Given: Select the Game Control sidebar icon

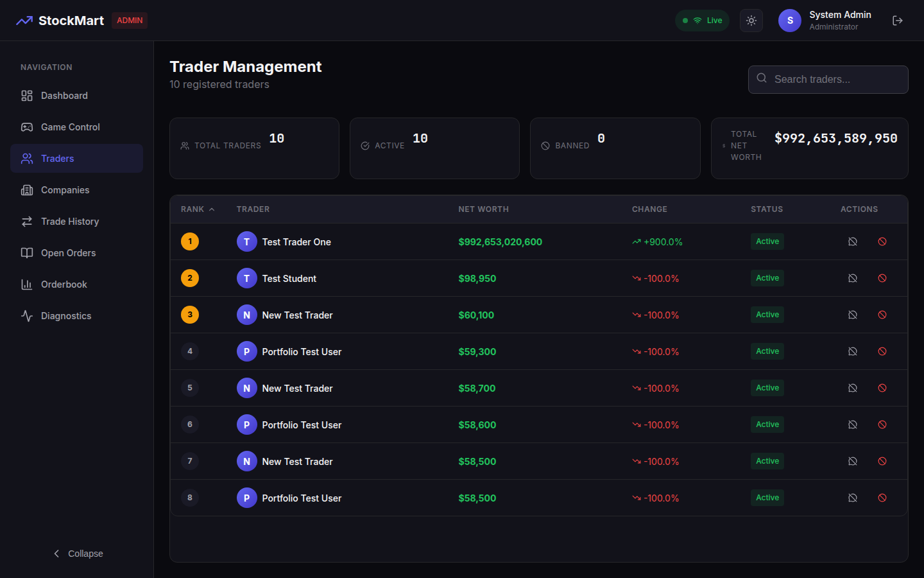Looking at the screenshot, I should coord(26,127).
